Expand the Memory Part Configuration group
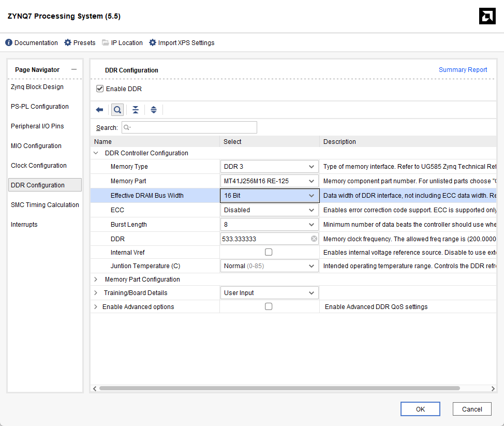This screenshot has height=426, width=504. coord(96,280)
